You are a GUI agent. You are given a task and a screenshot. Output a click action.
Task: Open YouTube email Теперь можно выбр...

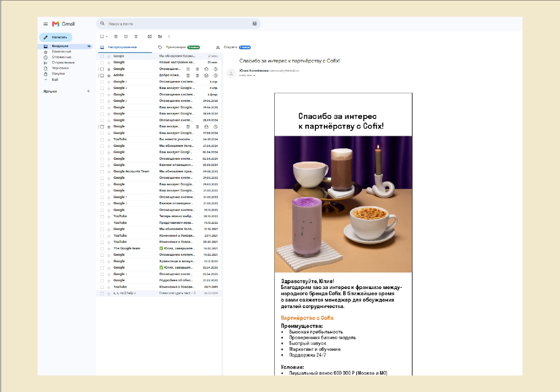[x=159, y=216]
